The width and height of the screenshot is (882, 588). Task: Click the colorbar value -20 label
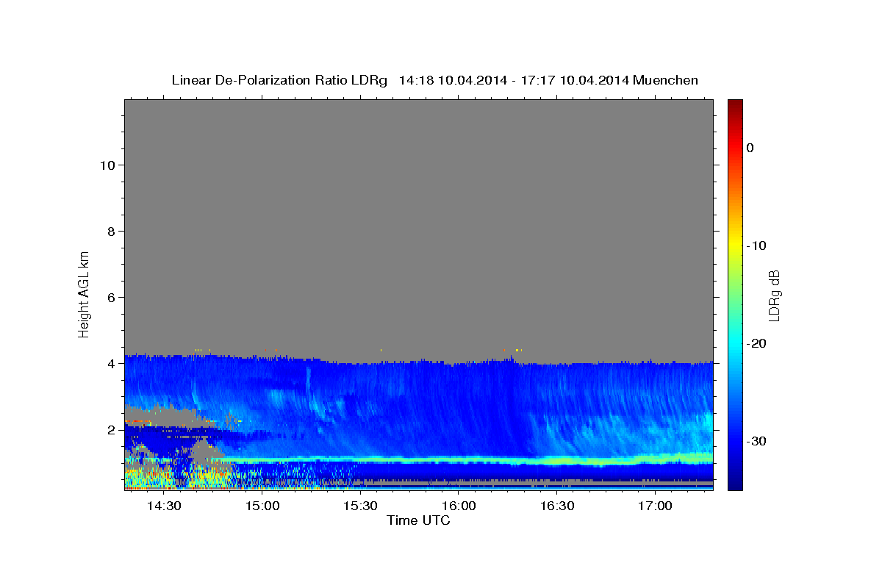756,343
